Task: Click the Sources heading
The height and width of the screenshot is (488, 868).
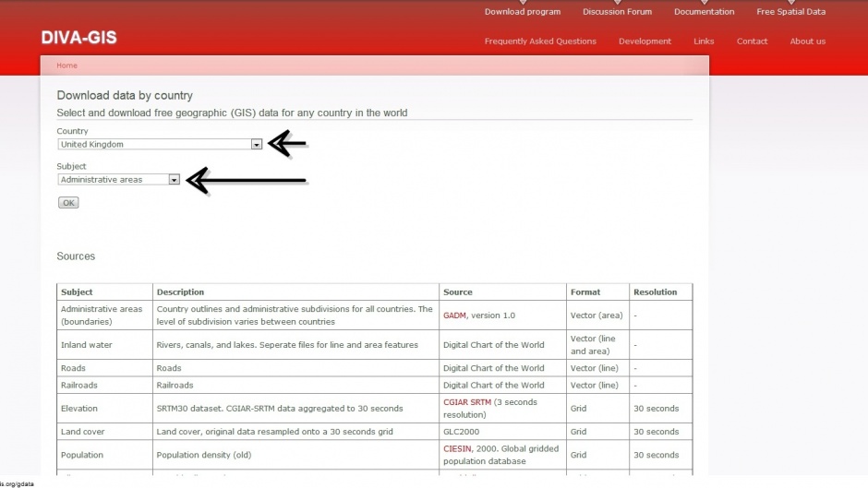Action: (76, 256)
